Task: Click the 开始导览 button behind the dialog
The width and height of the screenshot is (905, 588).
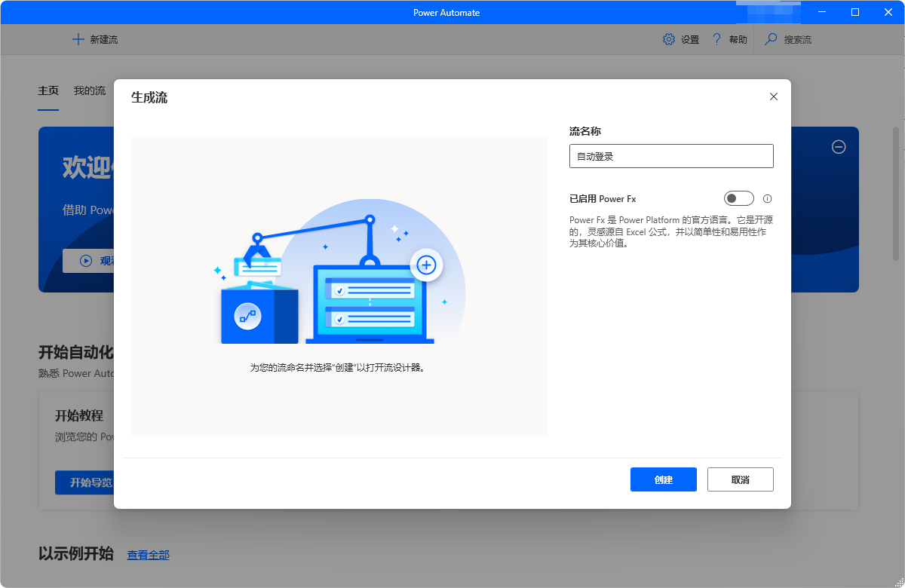Action: pyautogui.click(x=84, y=482)
